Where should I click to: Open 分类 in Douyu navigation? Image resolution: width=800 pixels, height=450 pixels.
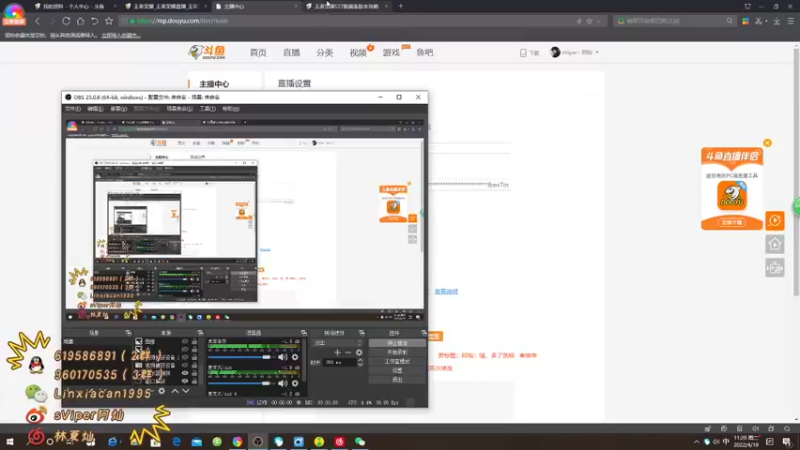[324, 53]
